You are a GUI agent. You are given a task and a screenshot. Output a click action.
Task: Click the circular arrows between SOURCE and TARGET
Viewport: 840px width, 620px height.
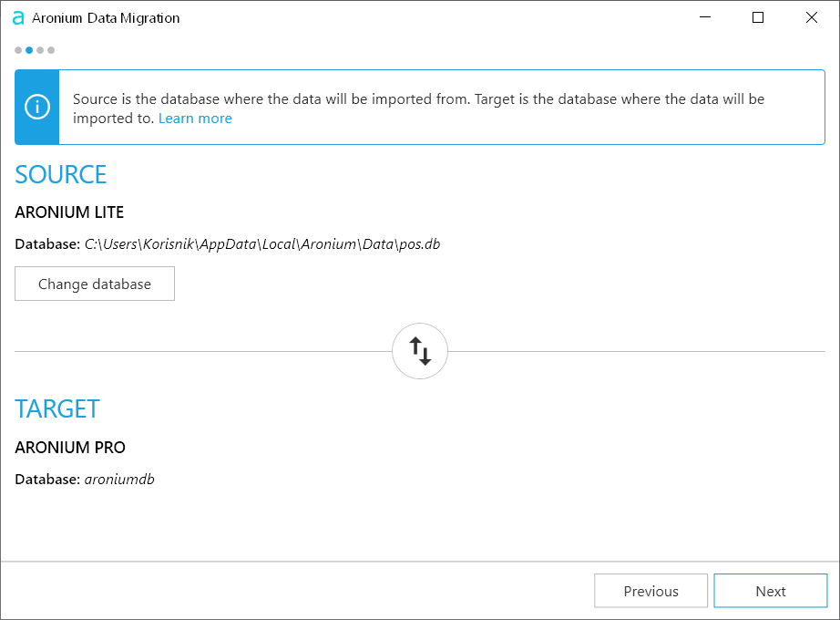click(x=420, y=350)
